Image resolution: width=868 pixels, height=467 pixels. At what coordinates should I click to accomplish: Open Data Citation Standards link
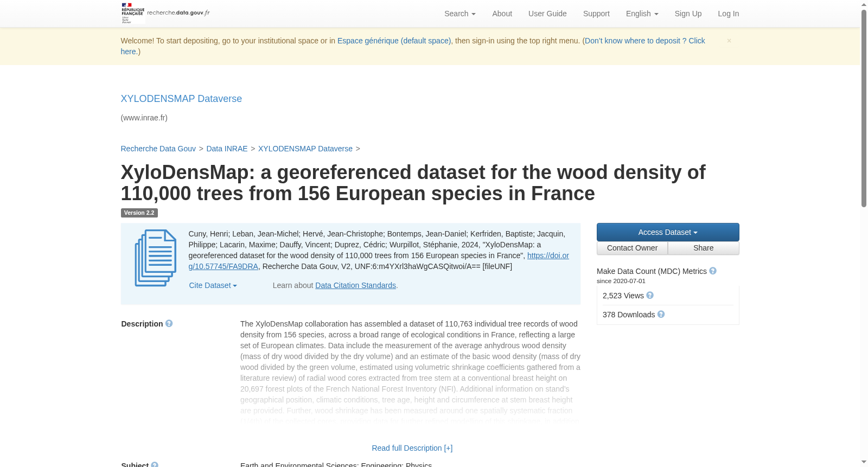[x=355, y=285]
